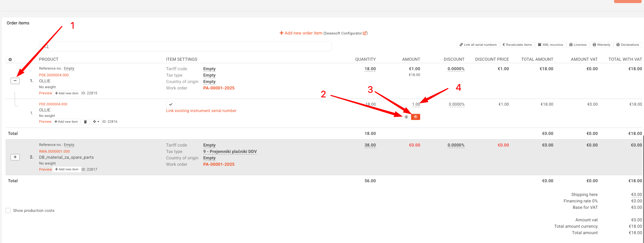Click Link all serial numbers

[478, 45]
